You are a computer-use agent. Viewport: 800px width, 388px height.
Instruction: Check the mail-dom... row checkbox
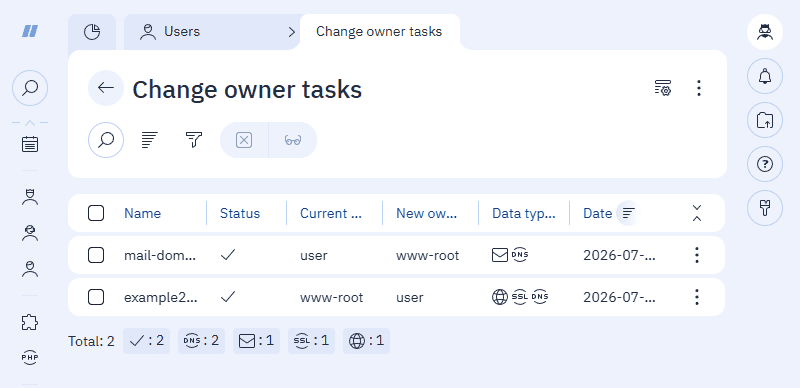point(96,255)
